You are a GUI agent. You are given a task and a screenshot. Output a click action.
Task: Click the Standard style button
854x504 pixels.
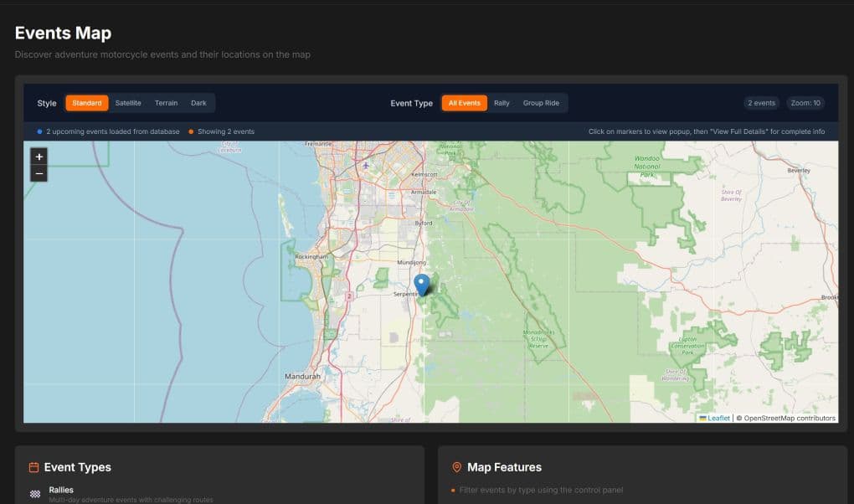point(87,102)
